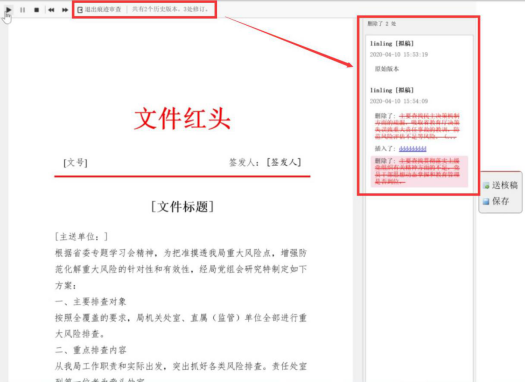Screen dimensions: 525x383
Task: Click the 送核稿 button
Action: pos(501,185)
